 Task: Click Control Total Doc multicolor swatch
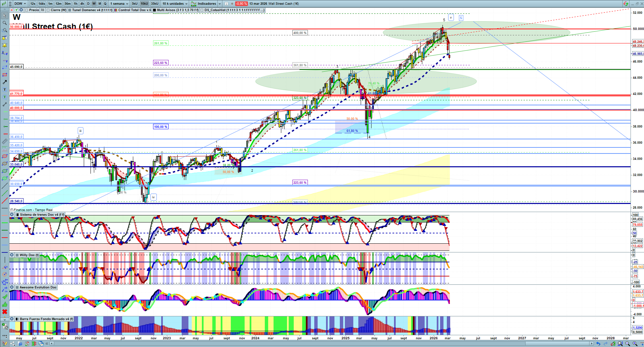[116, 10]
